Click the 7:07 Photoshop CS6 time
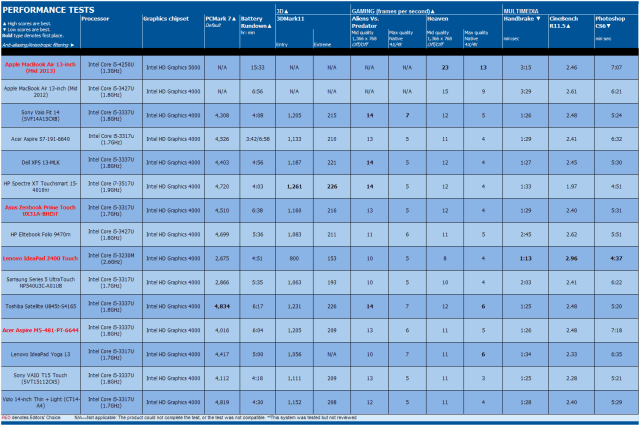Image resolution: width=640 pixels, height=426 pixels. pyautogui.click(x=616, y=68)
